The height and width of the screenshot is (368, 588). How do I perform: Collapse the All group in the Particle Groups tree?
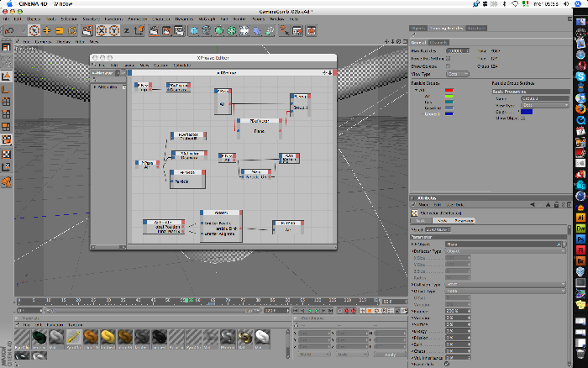pyautogui.click(x=417, y=91)
